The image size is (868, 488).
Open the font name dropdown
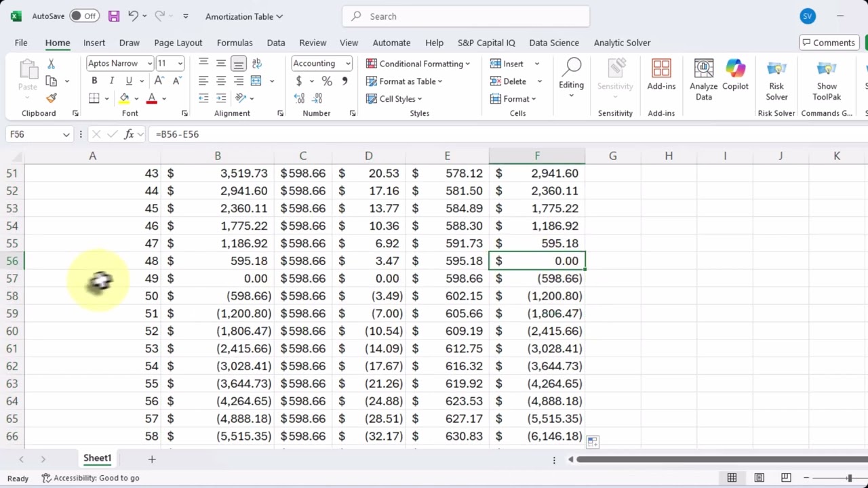coord(149,64)
